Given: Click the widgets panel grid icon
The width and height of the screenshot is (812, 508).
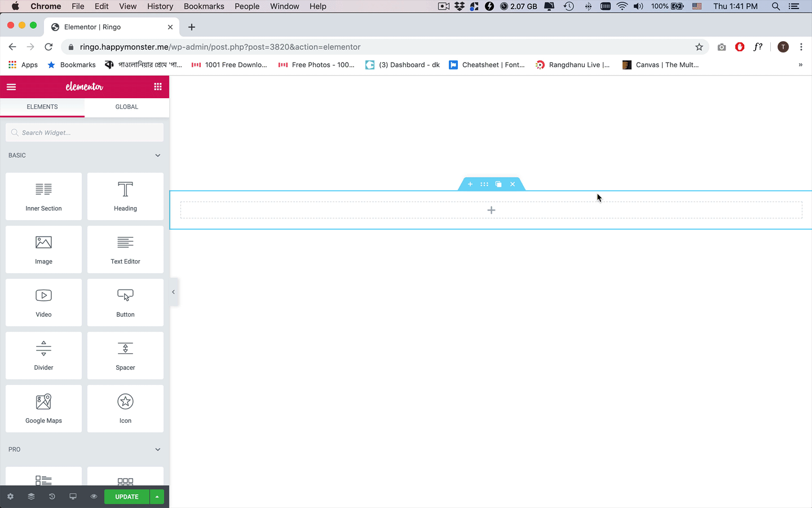Looking at the screenshot, I should click(x=157, y=86).
